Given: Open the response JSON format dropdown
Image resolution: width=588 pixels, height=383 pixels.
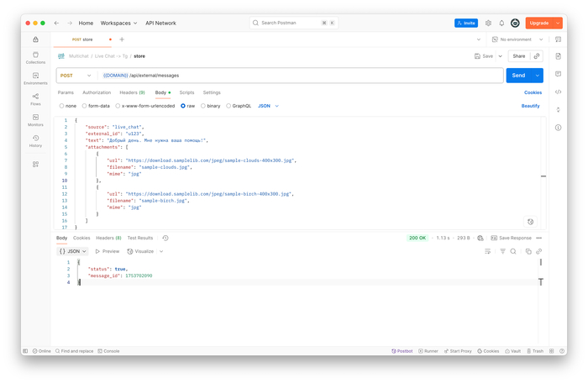Looking at the screenshot, I should coord(72,251).
